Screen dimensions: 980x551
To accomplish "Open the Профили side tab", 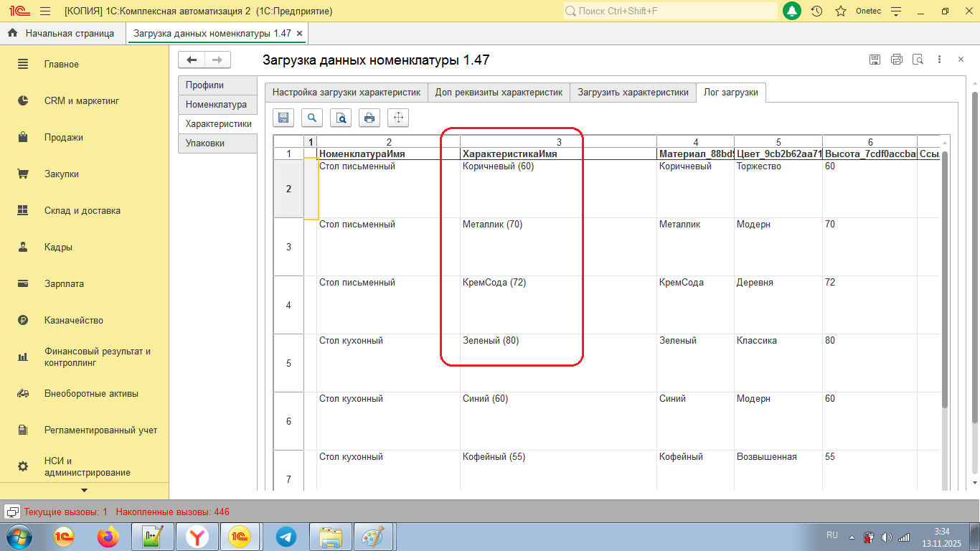I will (x=217, y=85).
